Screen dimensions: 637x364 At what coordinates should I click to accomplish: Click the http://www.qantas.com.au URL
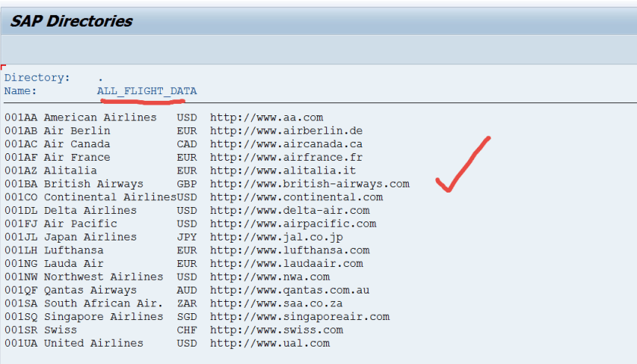tap(290, 290)
